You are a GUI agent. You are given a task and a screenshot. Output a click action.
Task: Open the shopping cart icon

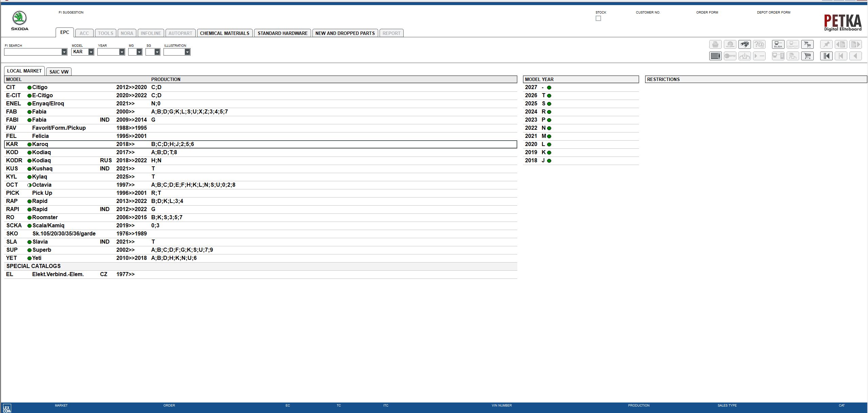[808, 56]
